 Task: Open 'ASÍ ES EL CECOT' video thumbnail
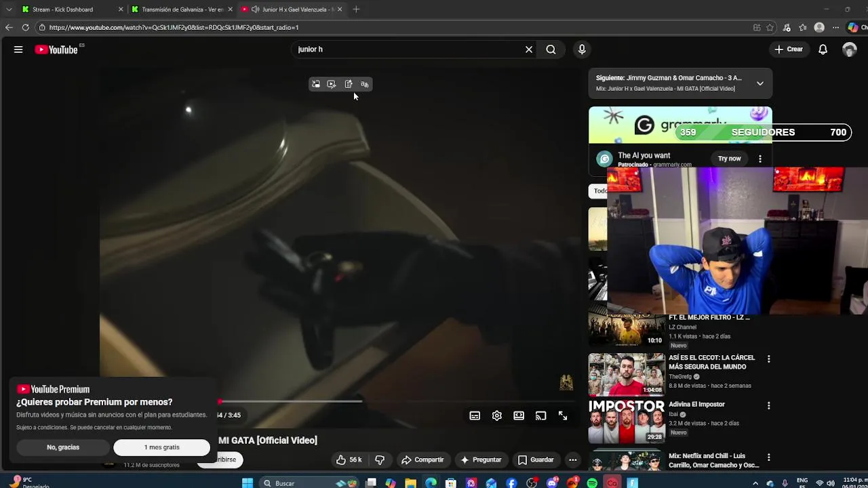pos(627,374)
